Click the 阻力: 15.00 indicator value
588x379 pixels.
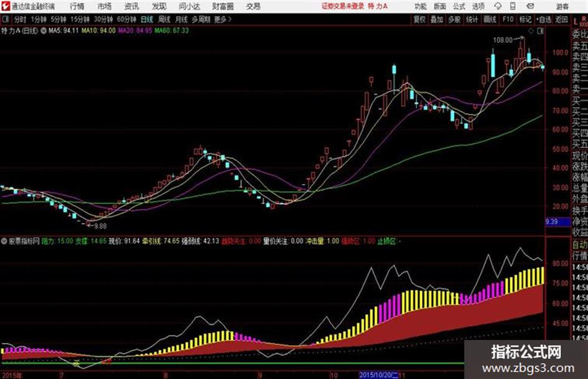click(57, 241)
